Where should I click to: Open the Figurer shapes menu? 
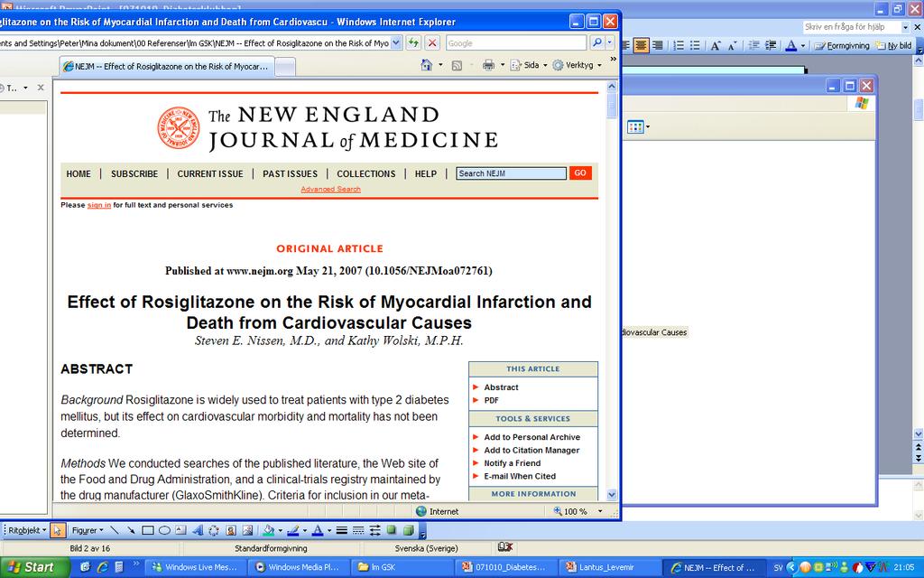click(x=88, y=530)
